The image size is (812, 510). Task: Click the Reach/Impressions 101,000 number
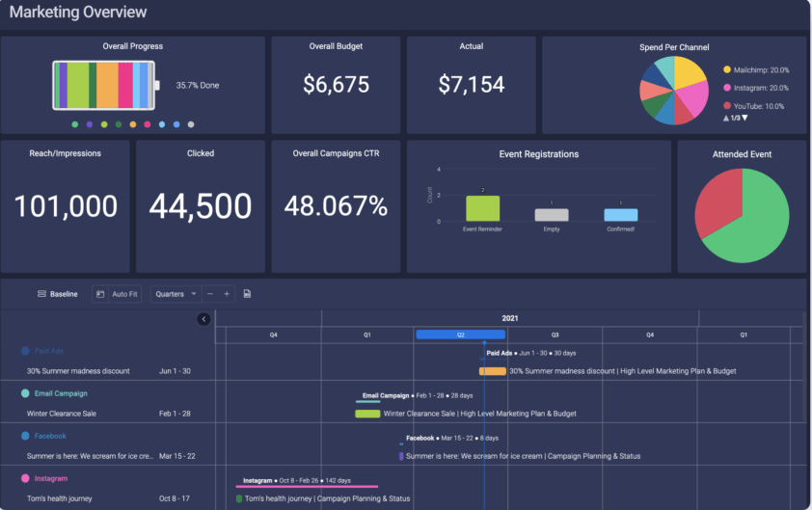click(x=66, y=206)
